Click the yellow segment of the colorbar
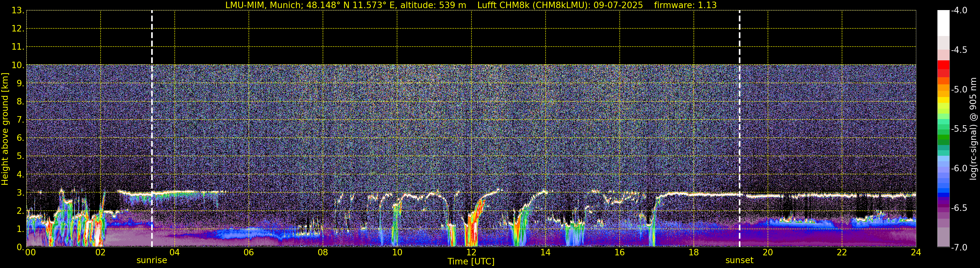Viewport: 980px width, 268px height. (x=943, y=101)
